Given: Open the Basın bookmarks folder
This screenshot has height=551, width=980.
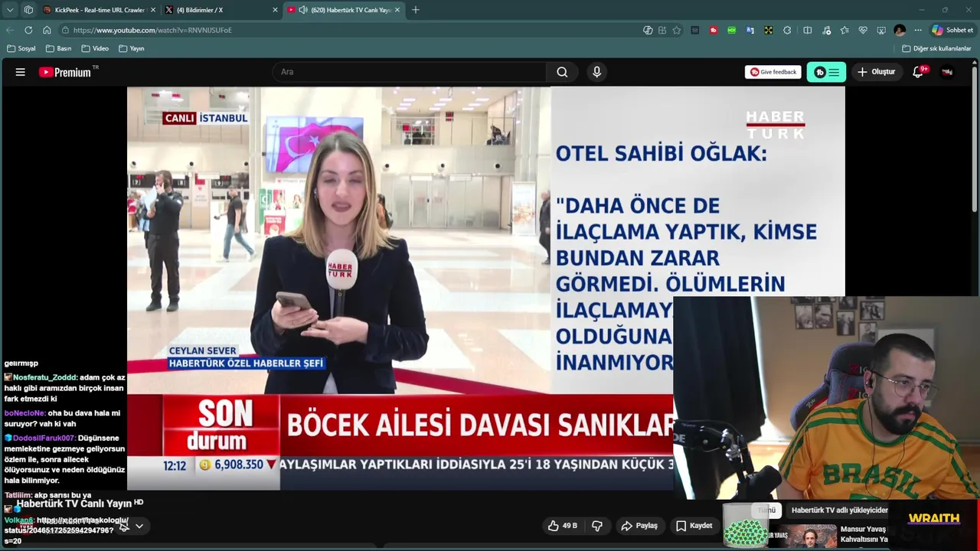Looking at the screenshot, I should coord(59,48).
